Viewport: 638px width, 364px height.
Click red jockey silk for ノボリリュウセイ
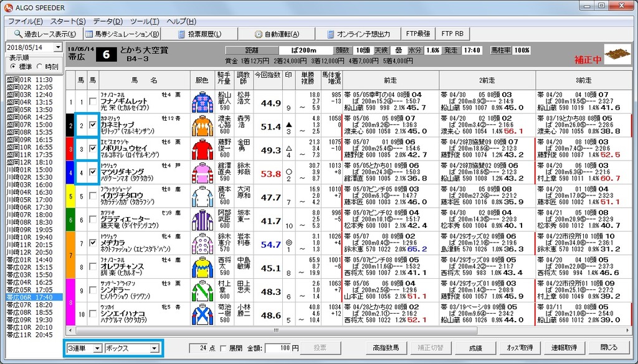click(202, 149)
